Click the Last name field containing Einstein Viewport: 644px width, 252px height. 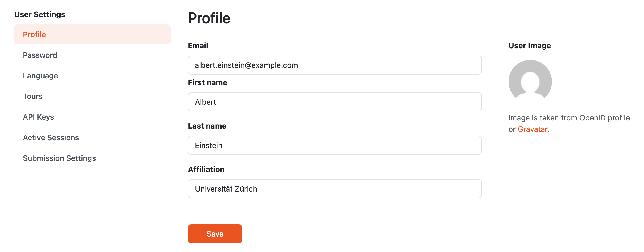click(335, 145)
